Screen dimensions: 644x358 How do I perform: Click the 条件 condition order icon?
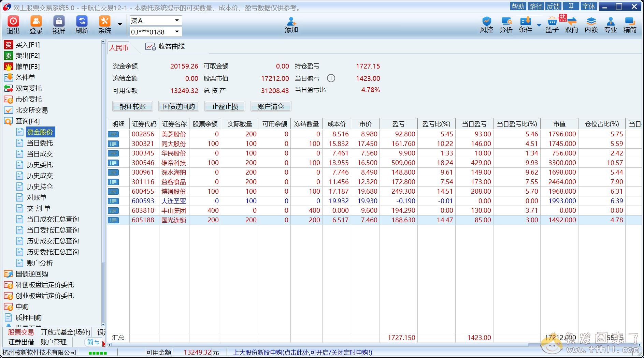526,25
